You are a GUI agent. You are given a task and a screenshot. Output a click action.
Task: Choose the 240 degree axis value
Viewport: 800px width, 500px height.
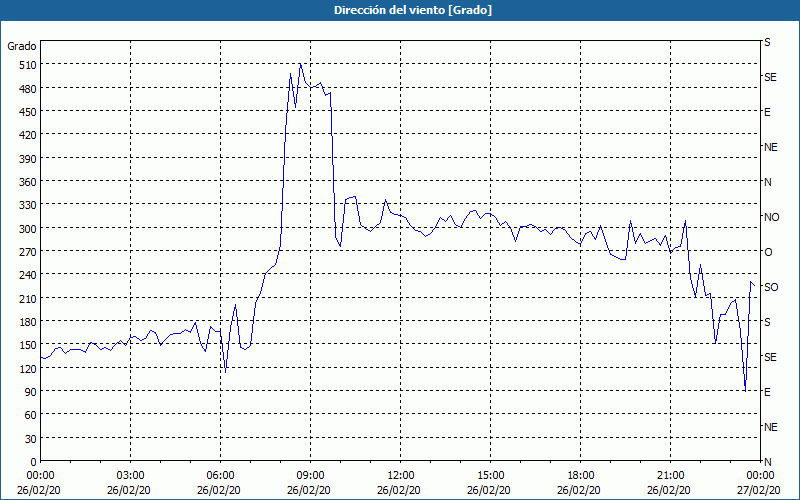point(28,275)
